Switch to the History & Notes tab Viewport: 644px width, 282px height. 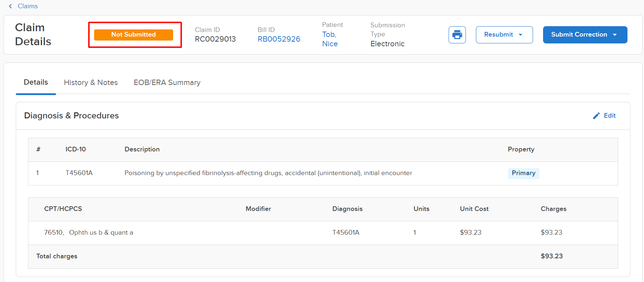pyautogui.click(x=91, y=83)
